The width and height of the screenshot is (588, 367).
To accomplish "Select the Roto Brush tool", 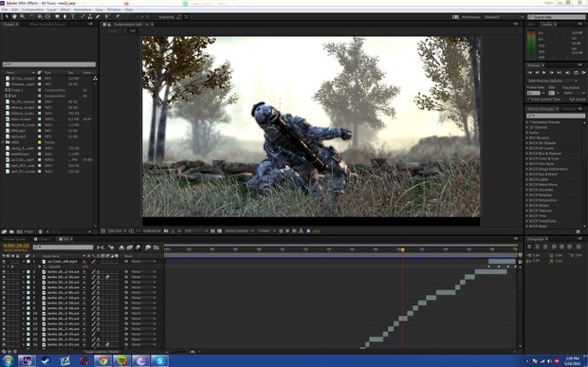I will coord(107,17).
